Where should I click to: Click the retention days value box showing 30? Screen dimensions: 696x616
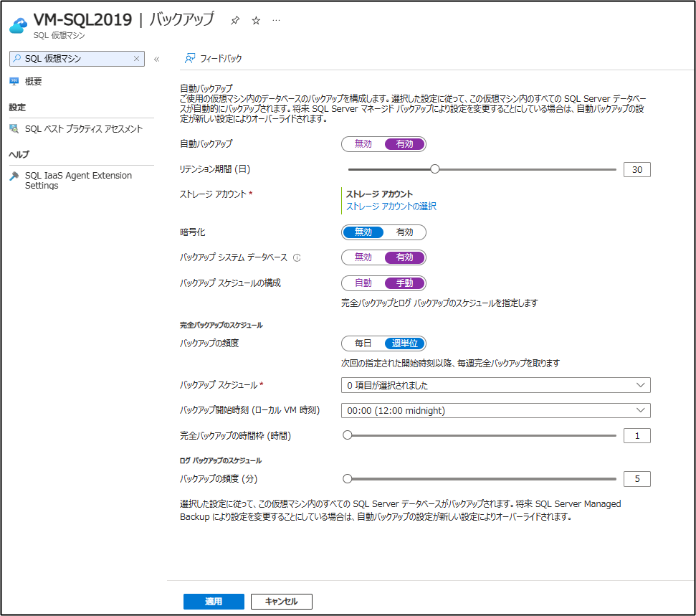point(637,170)
